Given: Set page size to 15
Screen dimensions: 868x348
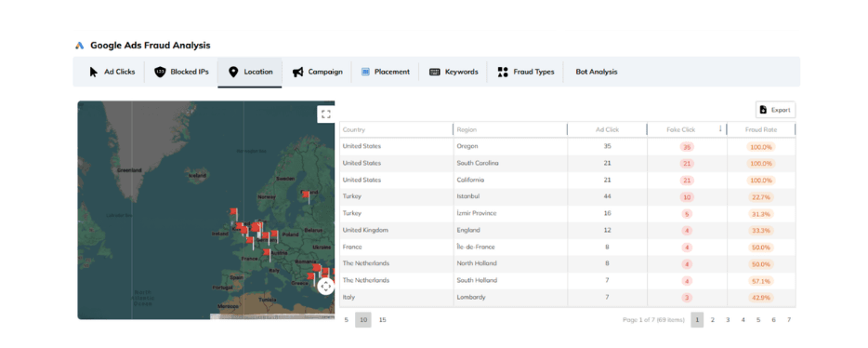Looking at the screenshot, I should (x=383, y=320).
